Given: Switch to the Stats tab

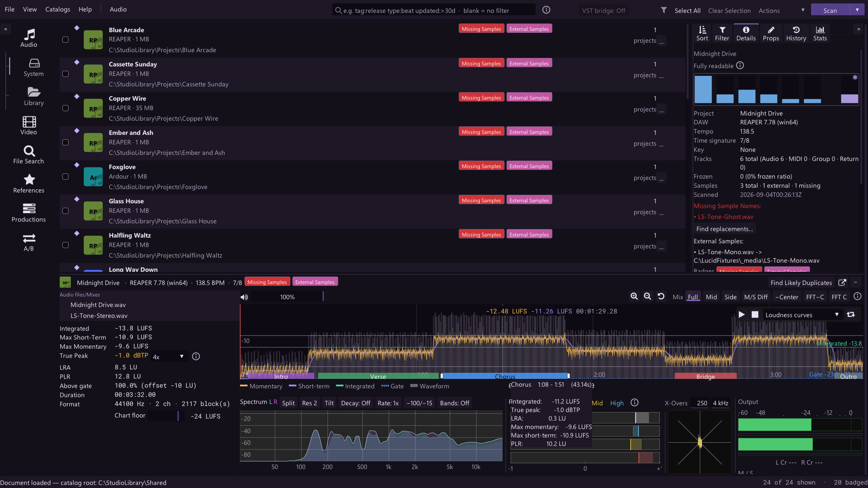Looking at the screenshot, I should point(820,34).
